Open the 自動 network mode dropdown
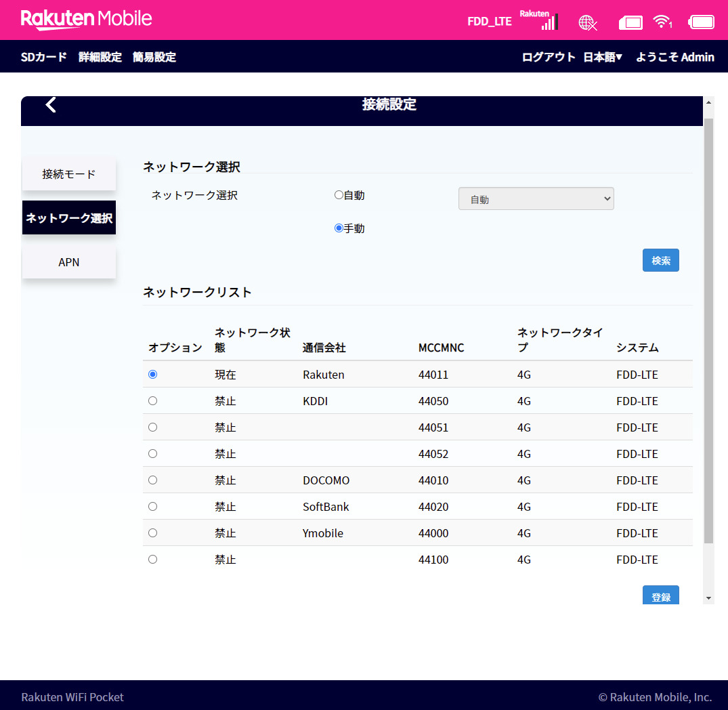Screen dimensions: 728x710 tap(536, 199)
